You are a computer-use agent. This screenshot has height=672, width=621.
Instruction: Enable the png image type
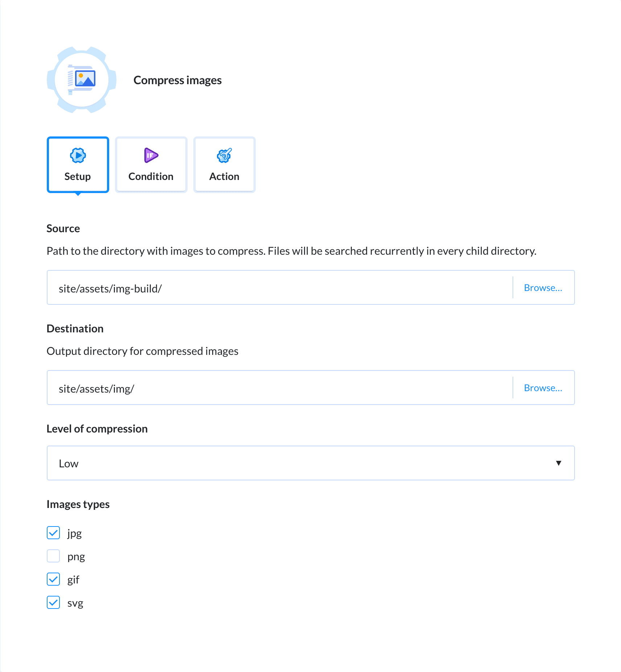(x=53, y=556)
